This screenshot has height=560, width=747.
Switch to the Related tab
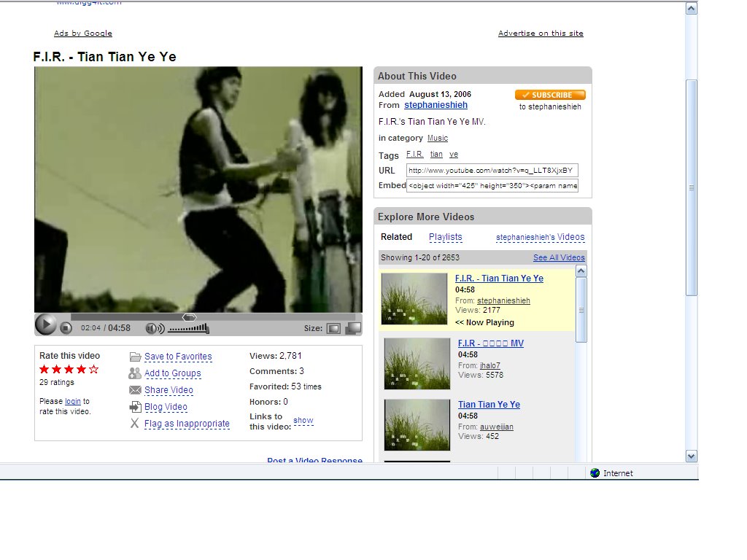point(396,237)
